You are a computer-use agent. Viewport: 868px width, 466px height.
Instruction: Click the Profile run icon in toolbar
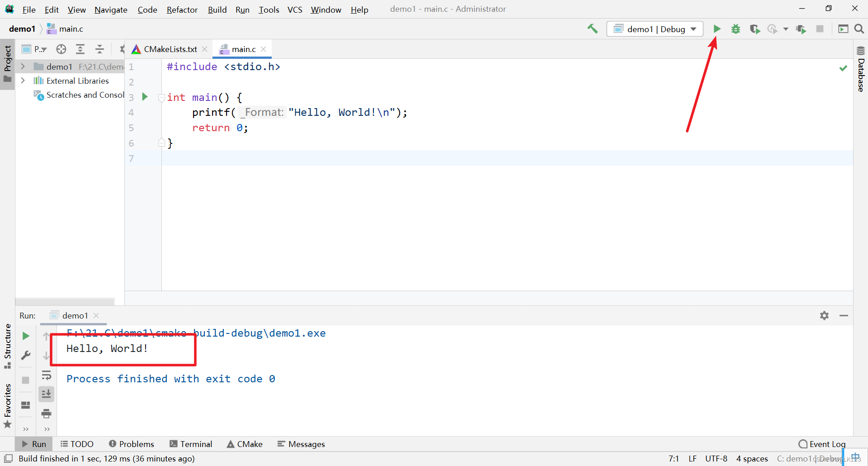(x=773, y=29)
